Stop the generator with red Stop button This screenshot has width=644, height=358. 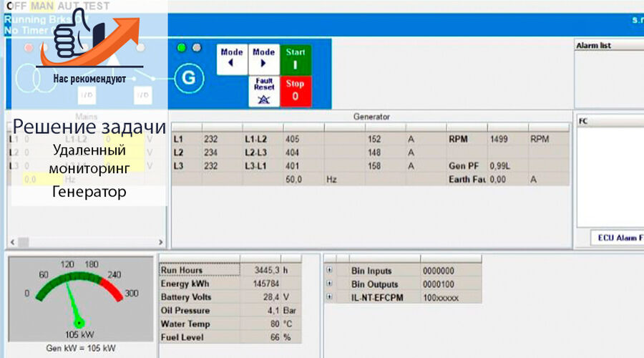click(x=296, y=91)
